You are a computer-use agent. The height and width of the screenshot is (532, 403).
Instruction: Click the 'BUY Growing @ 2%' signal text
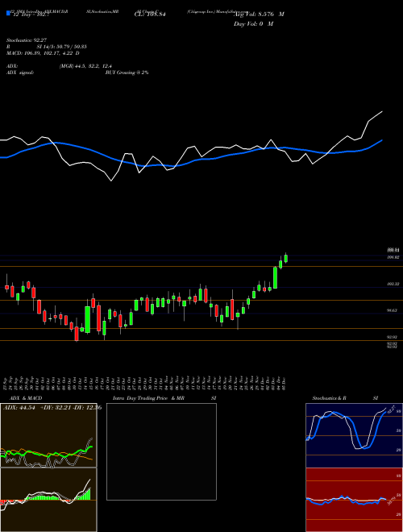point(127,73)
